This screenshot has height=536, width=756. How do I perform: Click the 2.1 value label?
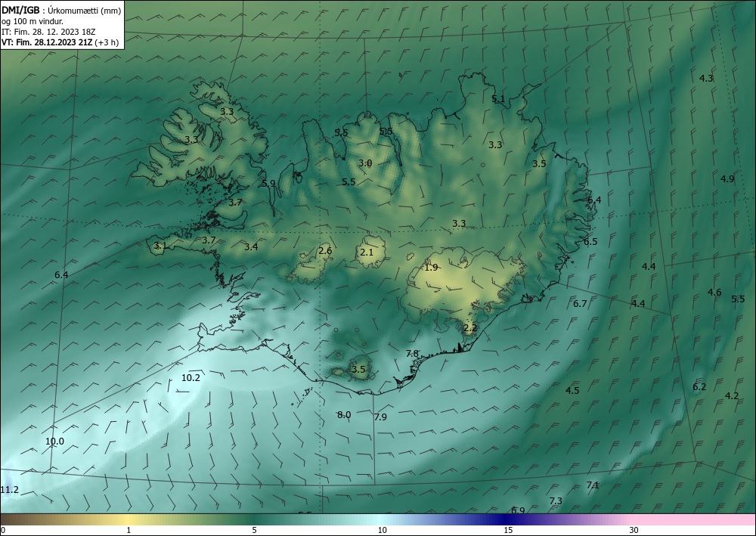pos(367,252)
